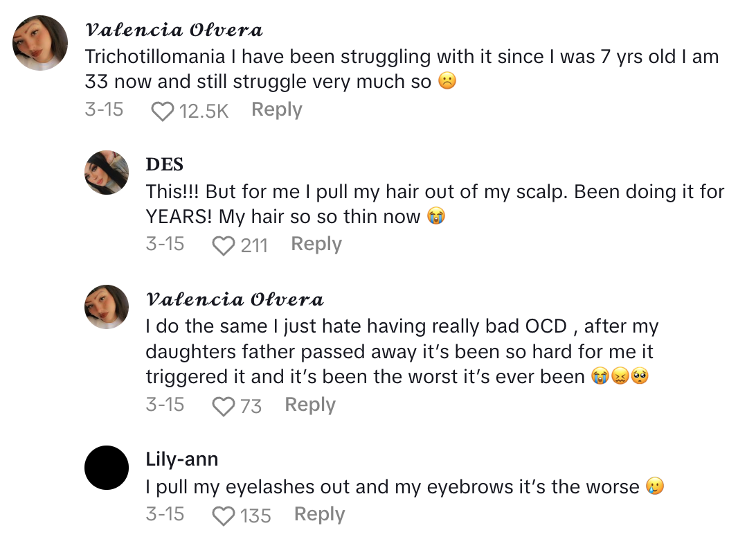This screenshot has width=756, height=546.
Task: Tap the heart on DES's comment
Action: pos(223,243)
